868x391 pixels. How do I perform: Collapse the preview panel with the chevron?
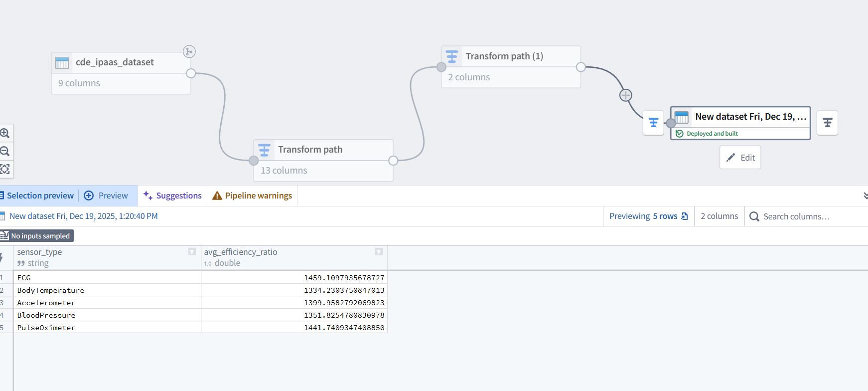pos(865,196)
